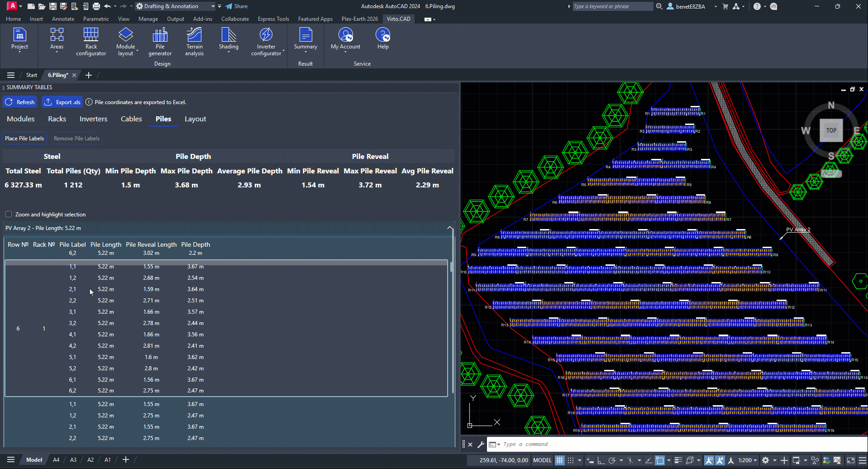Launch Terrain analysis tool
The height and width of the screenshot is (469, 868).
(x=194, y=41)
